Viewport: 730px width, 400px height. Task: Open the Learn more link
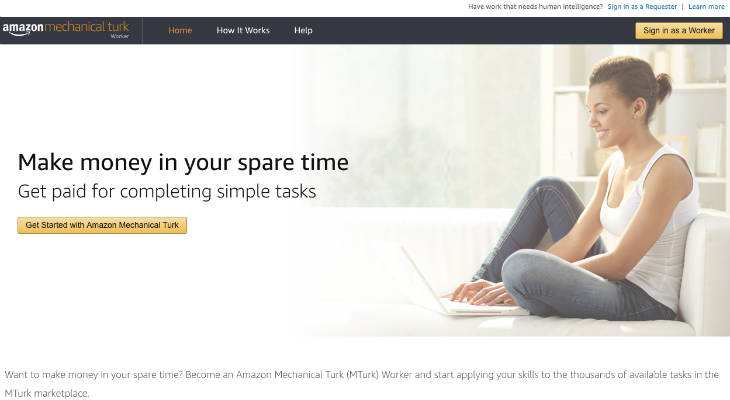pos(706,7)
